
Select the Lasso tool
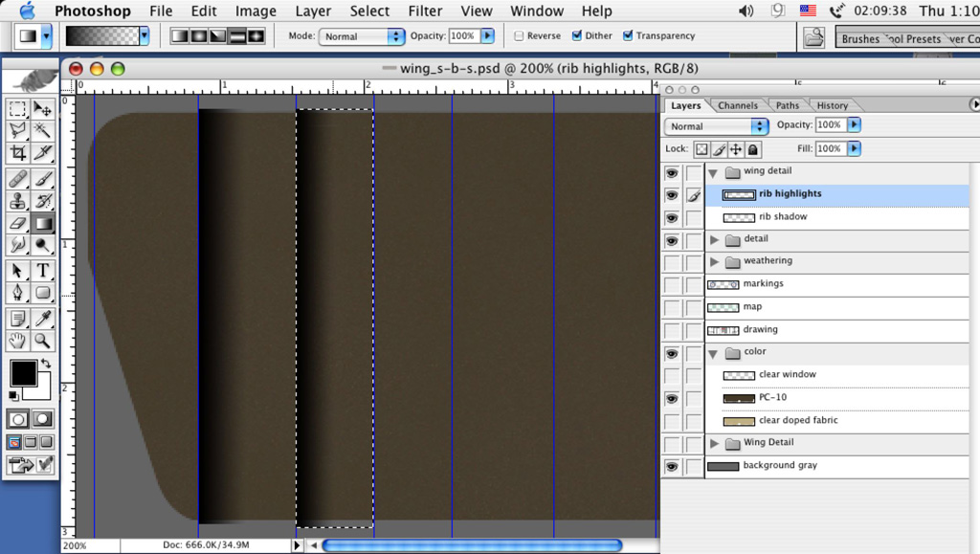click(17, 130)
